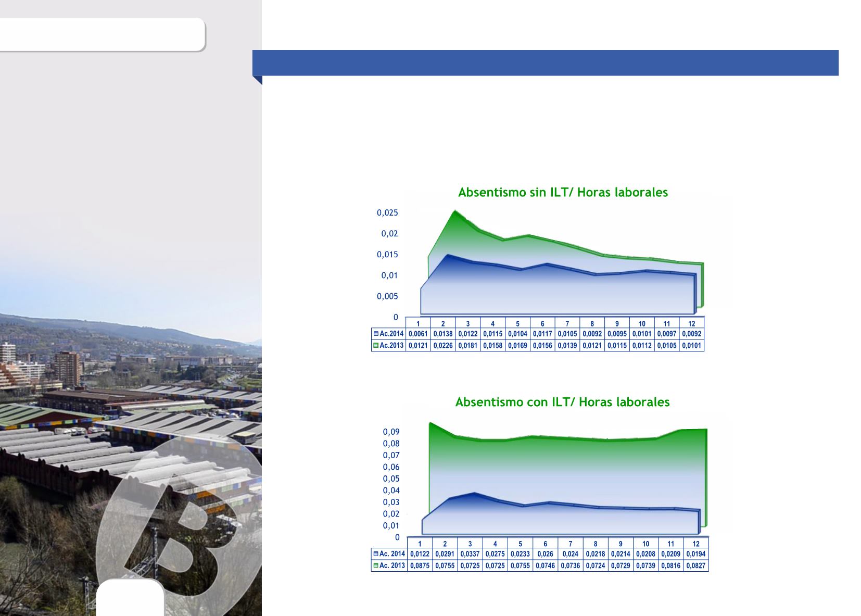Select the cell with value 0,0208
This screenshot has width=861, height=616.
[x=645, y=554]
